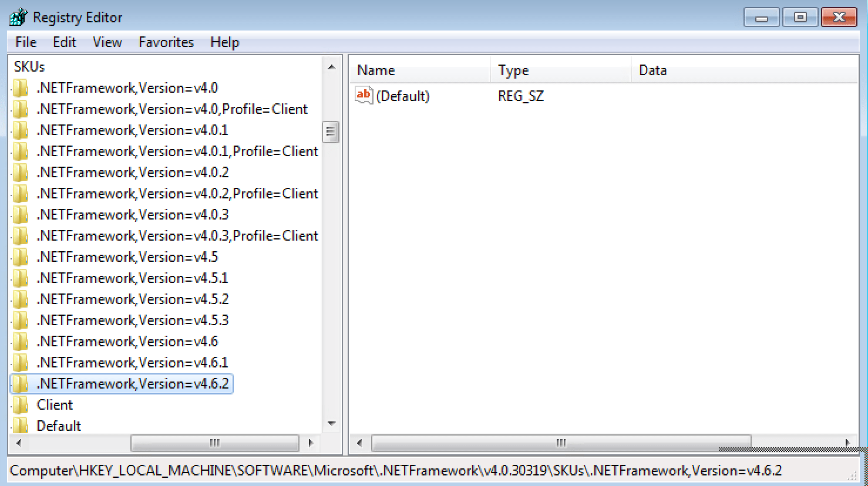Click the tree pane scroll-left arrow
The width and height of the screenshot is (868, 486).
click(x=19, y=443)
